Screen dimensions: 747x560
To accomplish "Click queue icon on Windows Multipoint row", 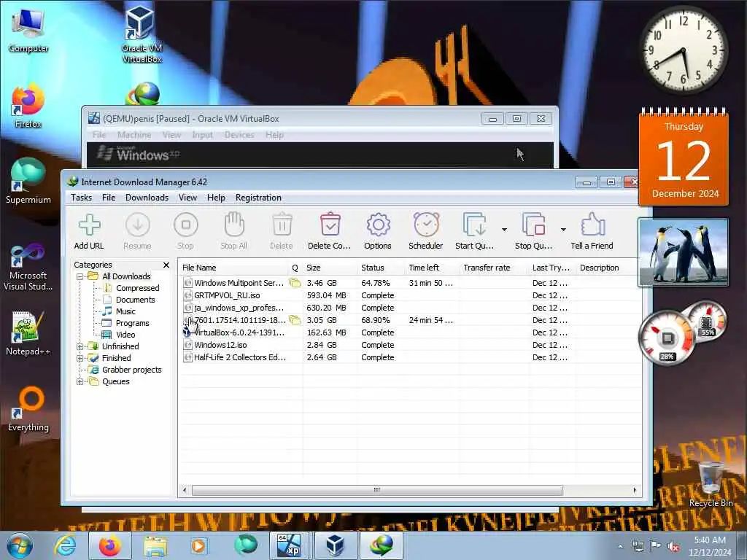I will (295, 283).
